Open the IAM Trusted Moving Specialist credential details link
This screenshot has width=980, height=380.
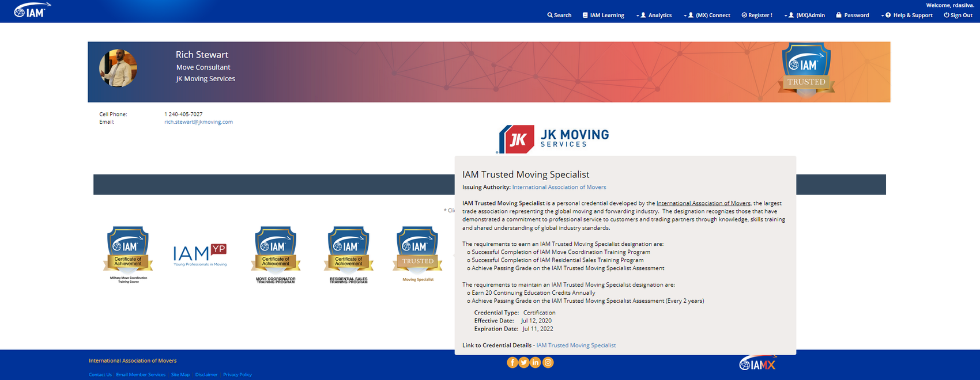click(576, 345)
